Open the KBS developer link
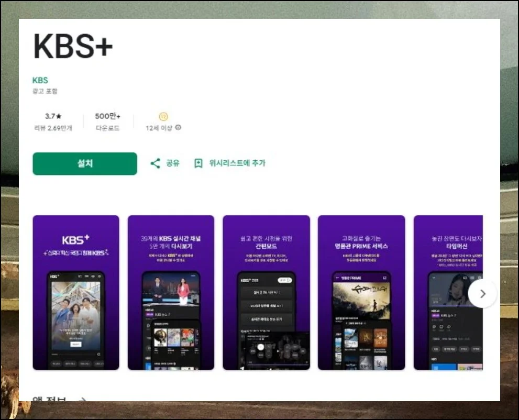The height and width of the screenshot is (420, 519). point(40,80)
